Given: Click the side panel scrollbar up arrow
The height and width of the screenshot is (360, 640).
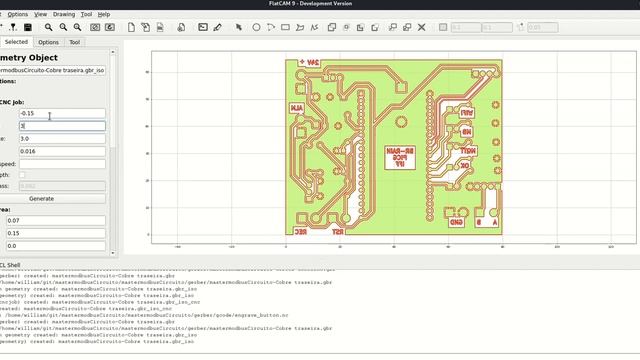Looking at the screenshot, I should [x=113, y=52].
